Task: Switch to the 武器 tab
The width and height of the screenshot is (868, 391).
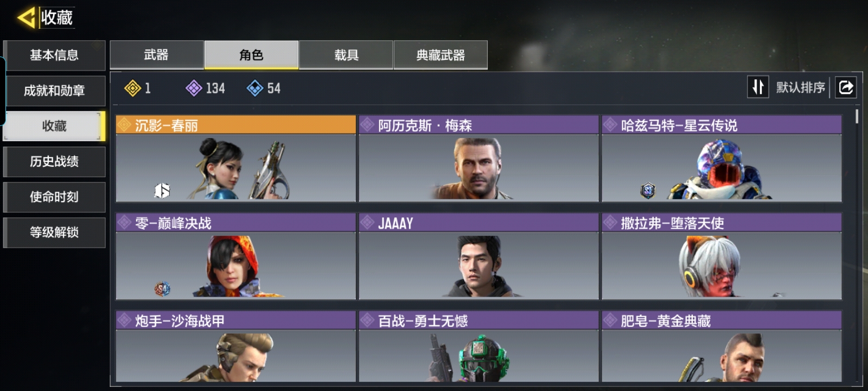Action: 157,55
